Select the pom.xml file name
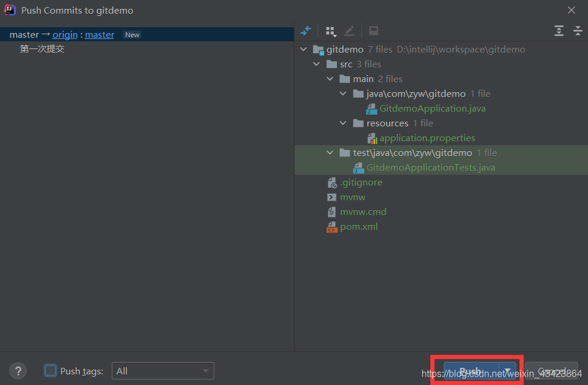 point(359,227)
